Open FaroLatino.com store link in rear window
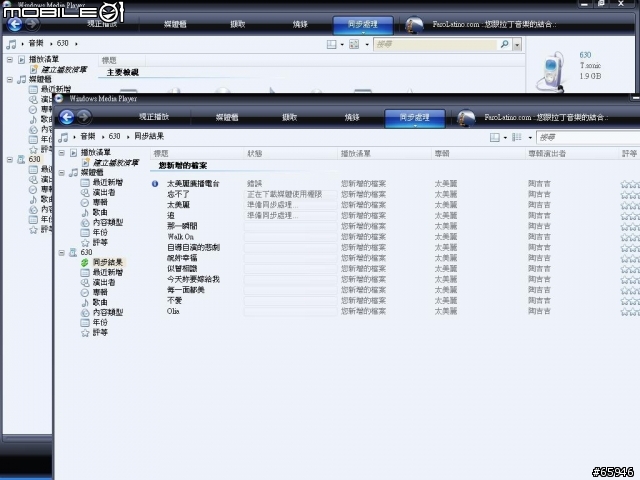 coord(494,24)
